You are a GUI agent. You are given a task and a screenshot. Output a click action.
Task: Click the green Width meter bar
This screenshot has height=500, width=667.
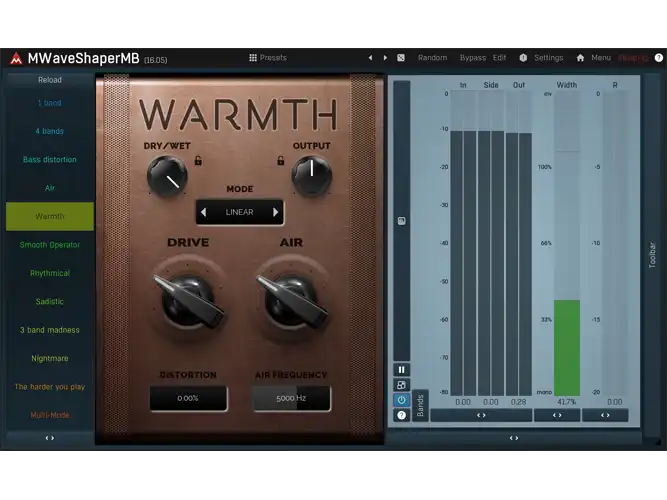(567, 348)
